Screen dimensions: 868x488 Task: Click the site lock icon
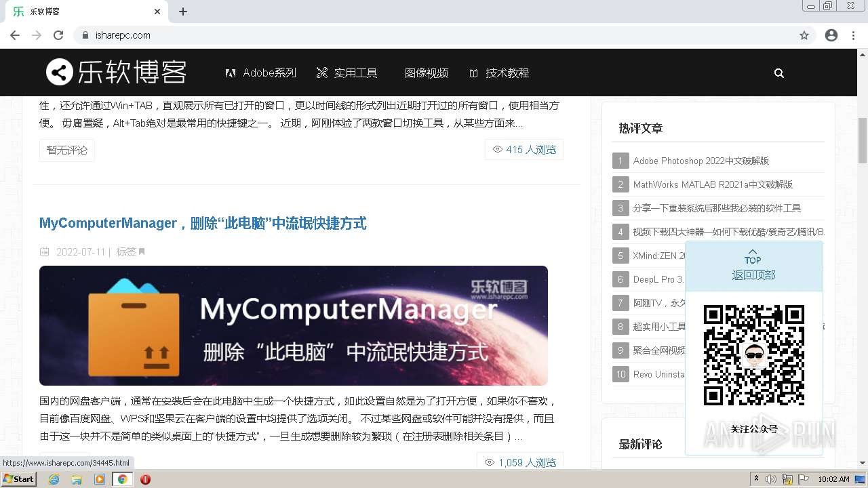click(85, 35)
